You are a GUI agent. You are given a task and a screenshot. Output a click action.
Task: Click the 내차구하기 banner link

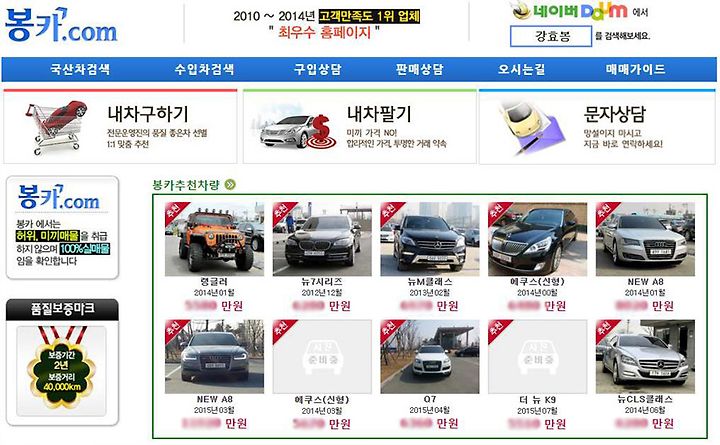[x=120, y=126]
